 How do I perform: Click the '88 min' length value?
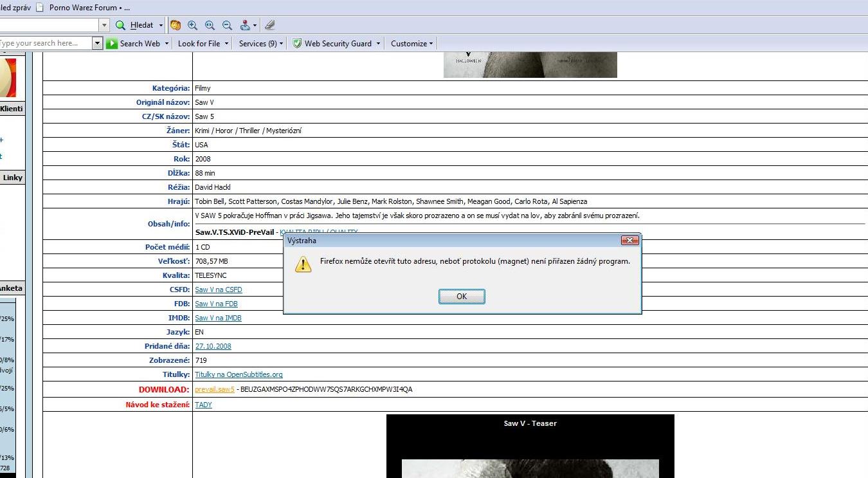point(206,173)
